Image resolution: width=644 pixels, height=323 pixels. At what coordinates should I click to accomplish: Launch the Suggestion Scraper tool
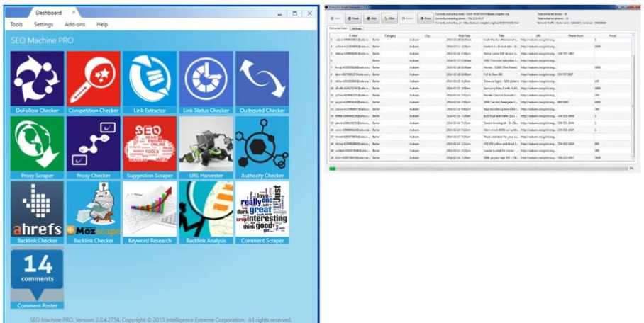[x=150, y=148]
